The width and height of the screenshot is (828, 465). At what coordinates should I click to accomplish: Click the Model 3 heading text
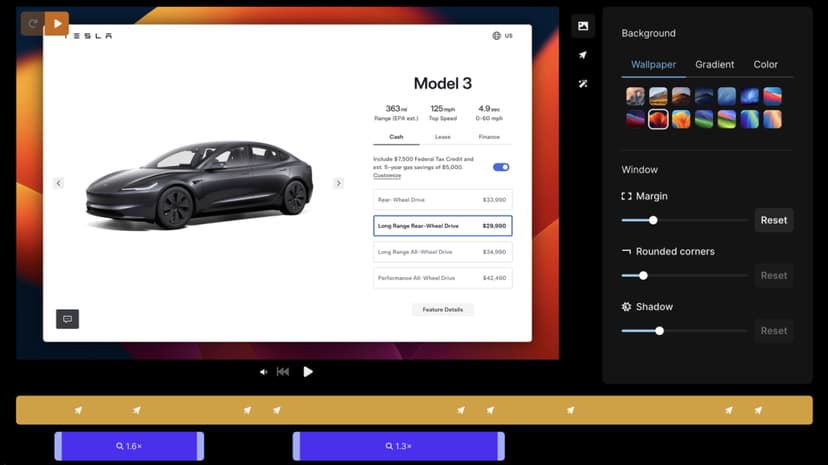443,83
